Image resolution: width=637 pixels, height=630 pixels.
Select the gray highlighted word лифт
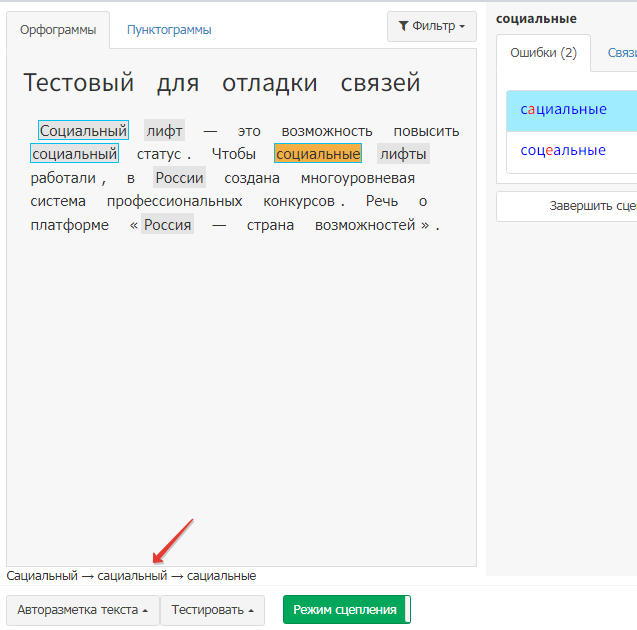164,131
